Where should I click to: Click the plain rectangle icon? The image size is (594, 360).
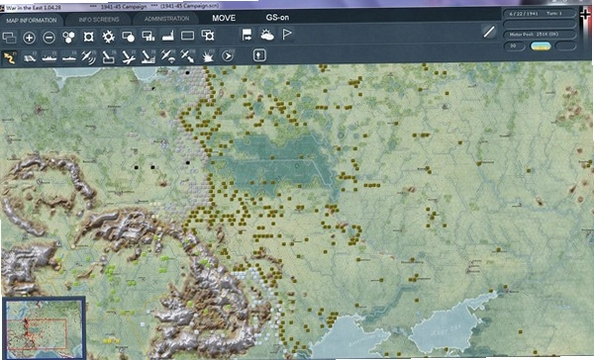(x=188, y=36)
